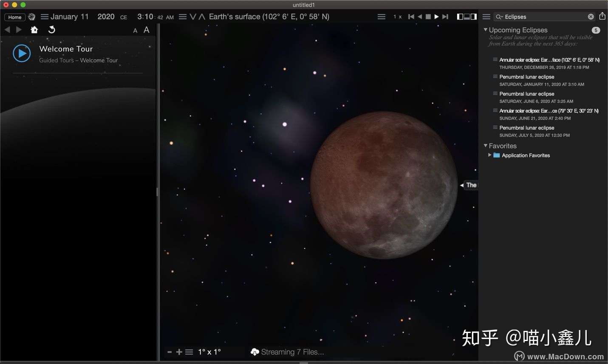Open menu for the January 11, 2020 penumbral eclipse
The height and width of the screenshot is (364, 608).
pos(495,76)
